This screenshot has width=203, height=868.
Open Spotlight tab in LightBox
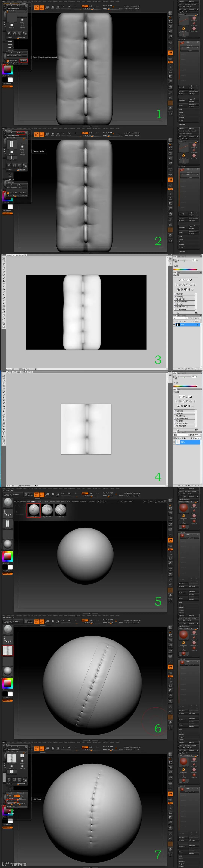coord(92,501)
